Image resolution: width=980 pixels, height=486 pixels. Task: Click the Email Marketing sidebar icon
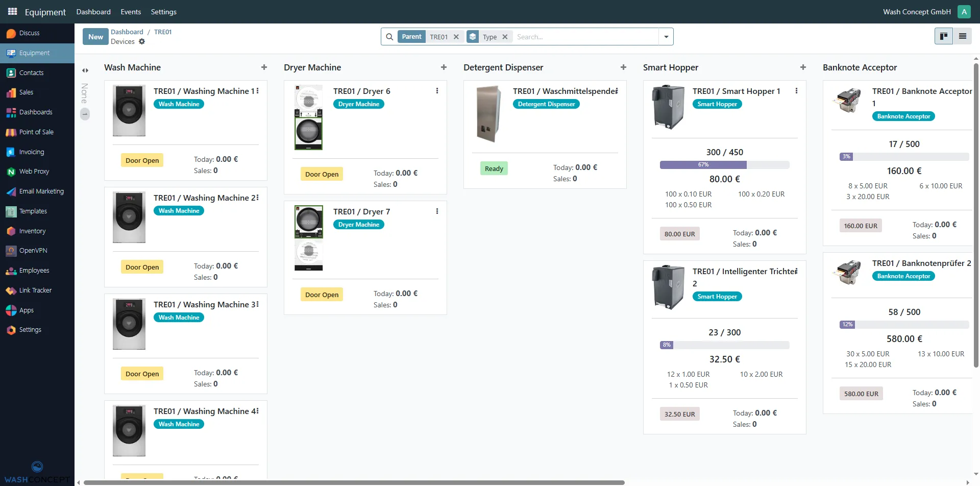(10, 191)
